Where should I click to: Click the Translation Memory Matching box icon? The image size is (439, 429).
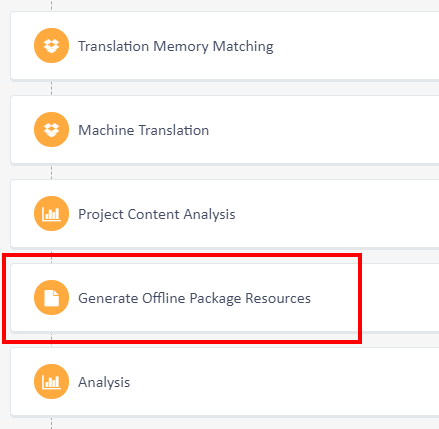(51, 46)
